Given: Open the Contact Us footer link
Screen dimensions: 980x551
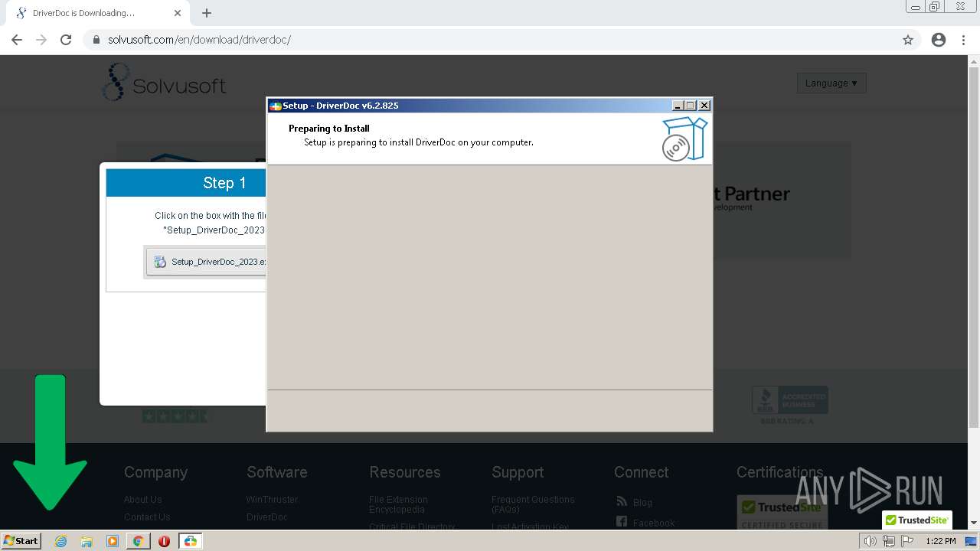Looking at the screenshot, I should (147, 517).
